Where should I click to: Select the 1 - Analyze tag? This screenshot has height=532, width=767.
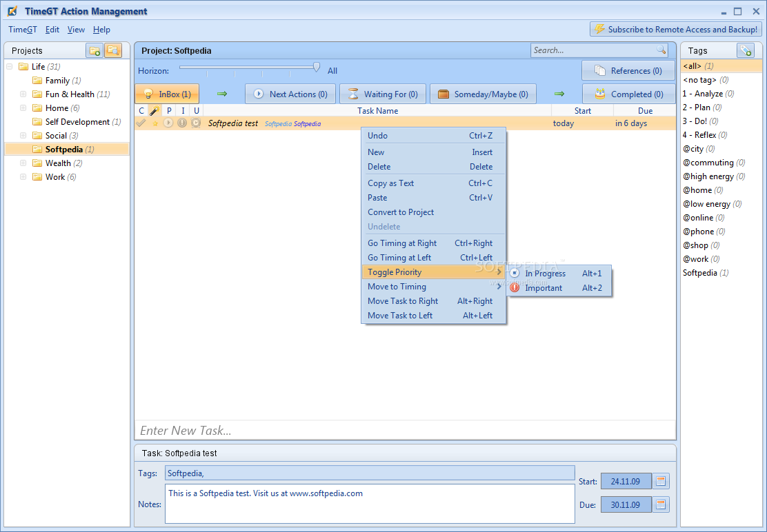point(721,93)
